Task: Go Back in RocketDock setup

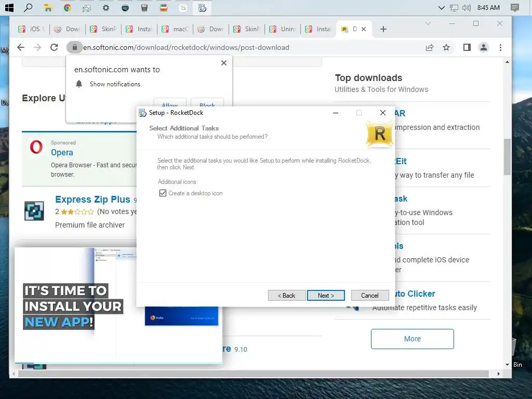Action: point(287,296)
